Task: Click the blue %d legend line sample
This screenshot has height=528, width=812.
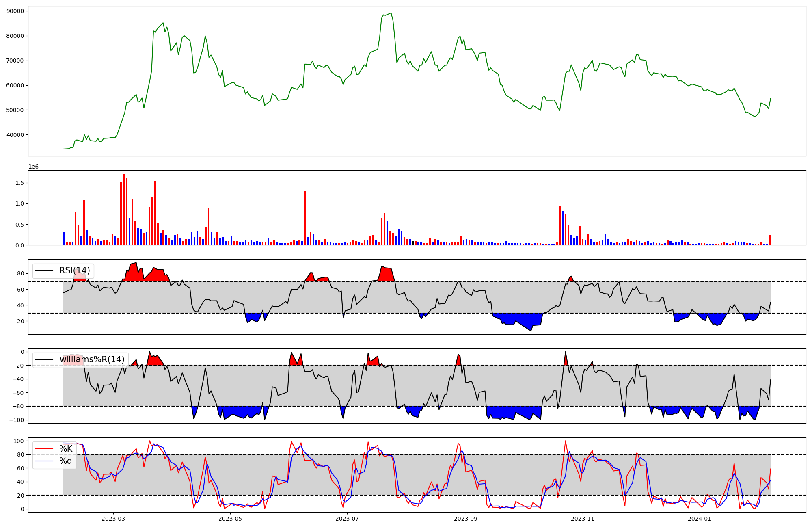Action: [45, 461]
